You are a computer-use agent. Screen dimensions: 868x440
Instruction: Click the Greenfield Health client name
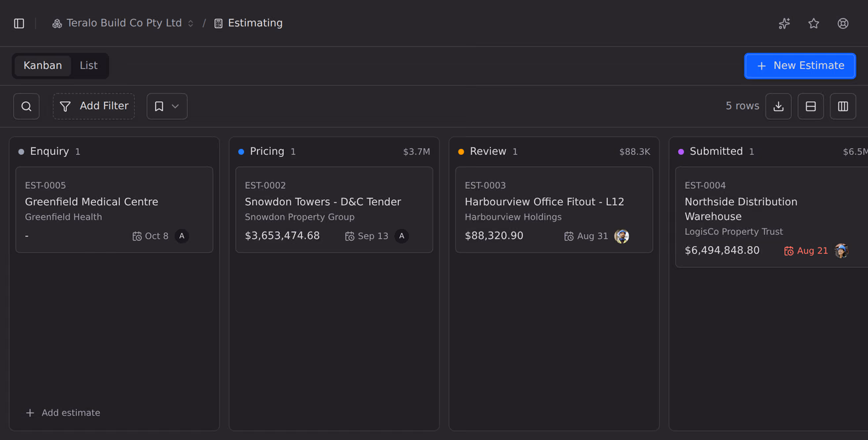[64, 217]
